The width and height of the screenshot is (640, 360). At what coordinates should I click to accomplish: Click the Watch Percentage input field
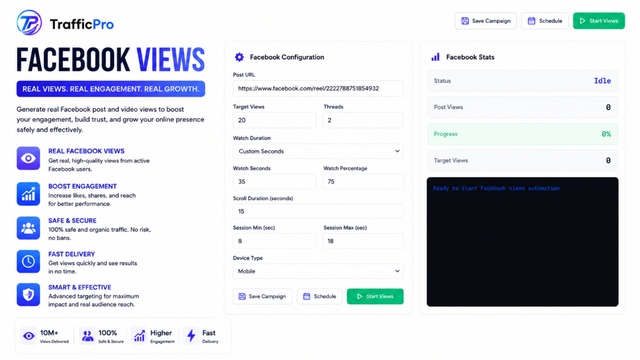coord(363,182)
